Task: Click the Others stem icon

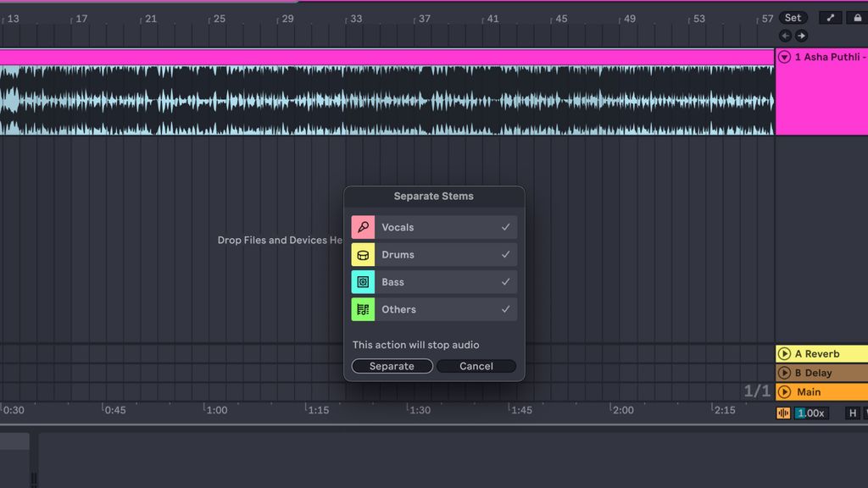Action: point(363,308)
